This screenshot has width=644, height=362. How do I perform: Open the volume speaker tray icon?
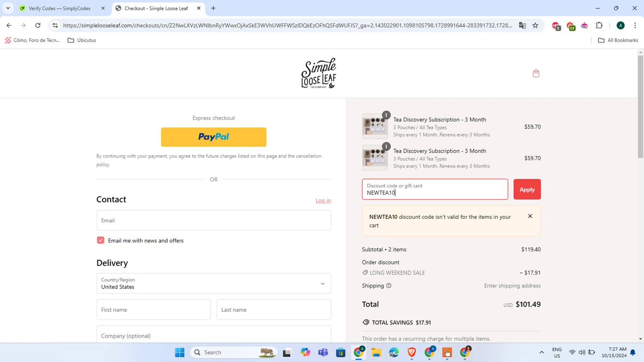pos(582,352)
